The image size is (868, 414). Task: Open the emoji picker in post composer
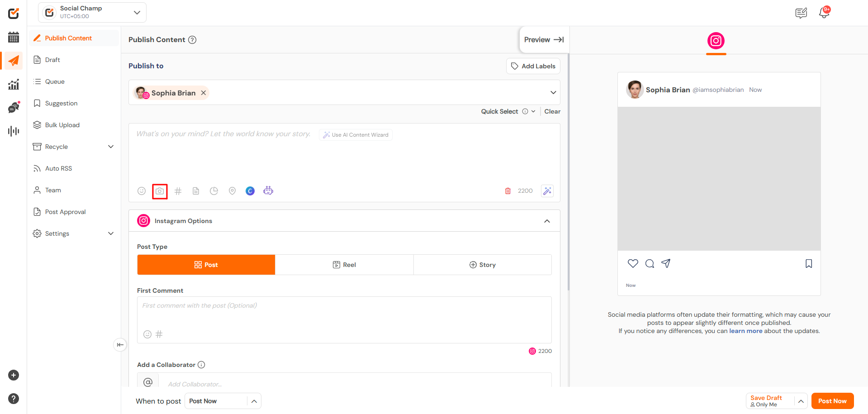click(x=142, y=191)
